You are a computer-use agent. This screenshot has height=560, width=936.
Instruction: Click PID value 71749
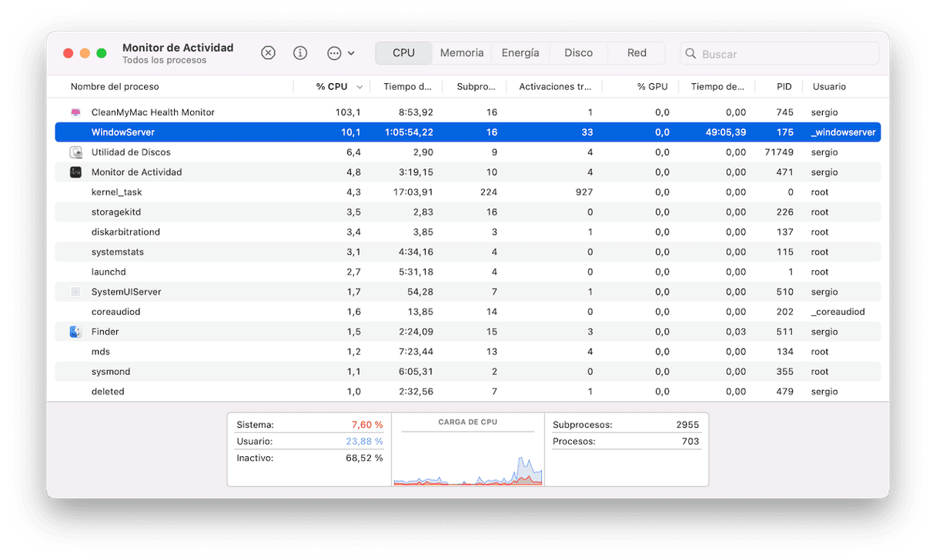pos(779,152)
